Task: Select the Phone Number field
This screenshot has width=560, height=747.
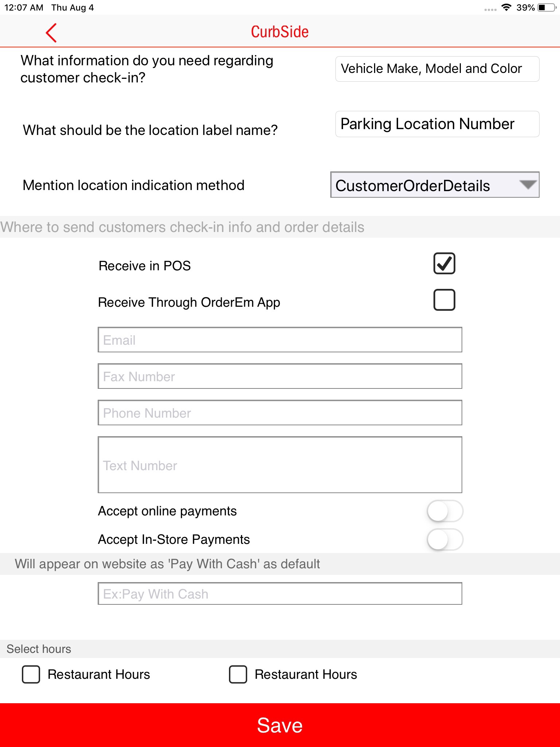Action: 280,413
